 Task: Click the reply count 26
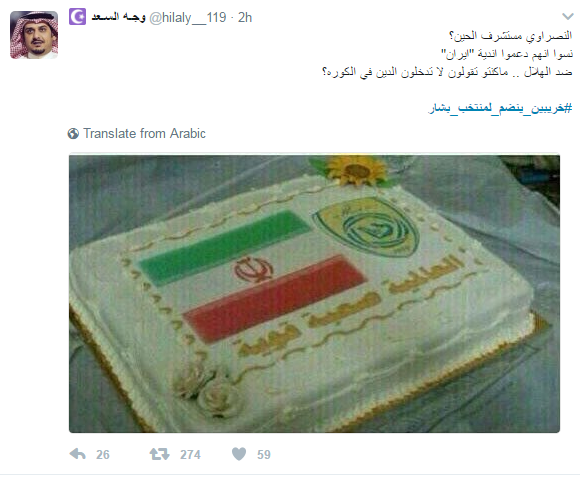[103, 454]
